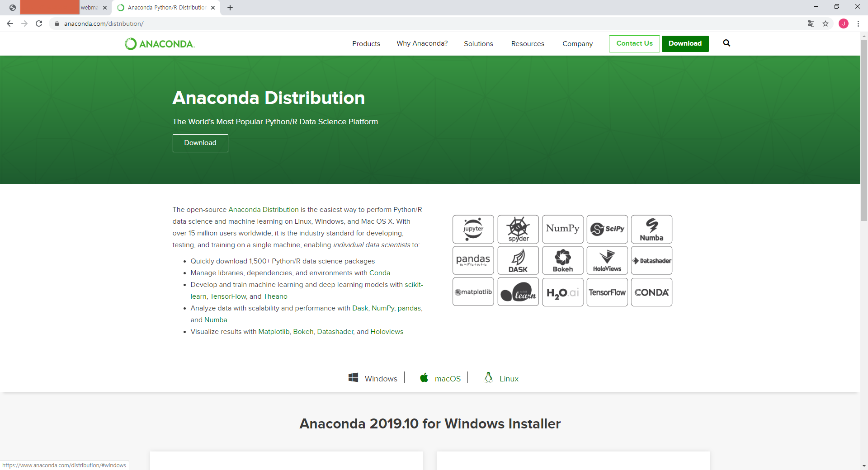Click the SciPy logo tile
The image size is (868, 470).
coord(607,229)
